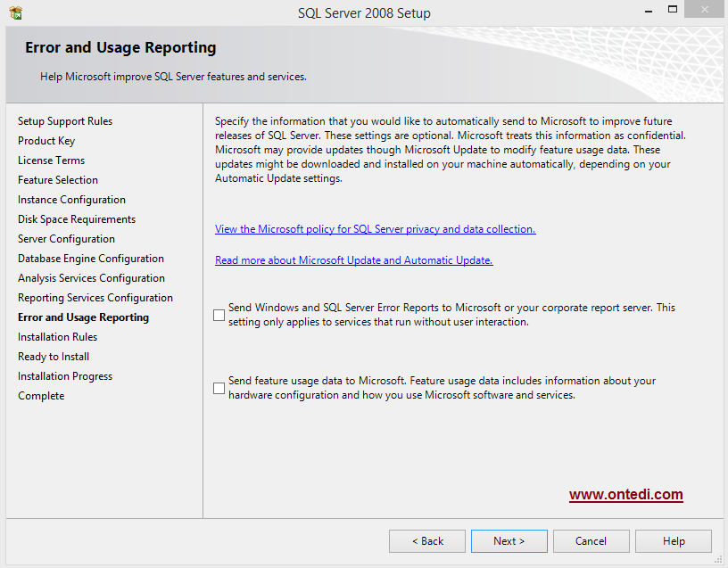Screen dimensions: 728x568
Task: Select Instance Configuration step
Action: (x=71, y=200)
